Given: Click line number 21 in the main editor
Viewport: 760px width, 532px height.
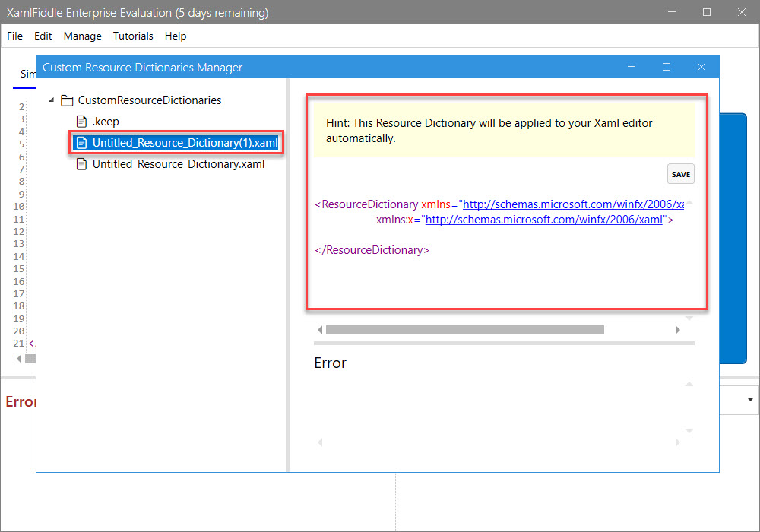Looking at the screenshot, I should [18, 343].
